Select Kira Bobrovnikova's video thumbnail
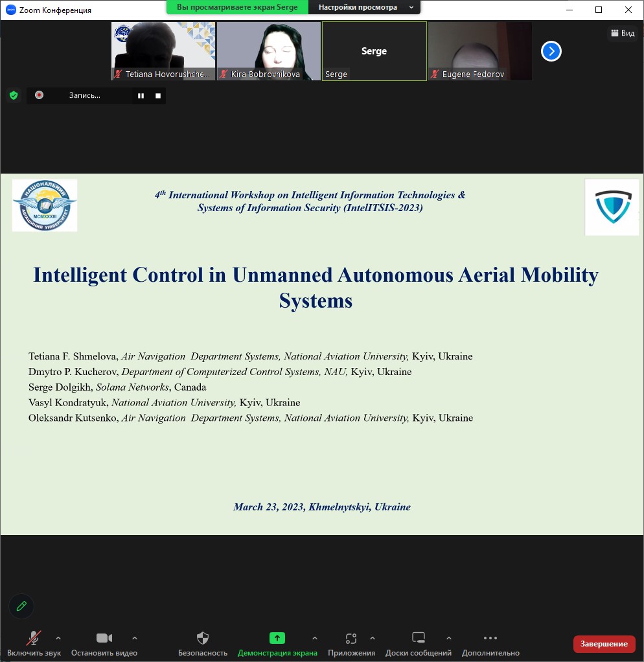The height and width of the screenshot is (662, 644). (x=269, y=51)
